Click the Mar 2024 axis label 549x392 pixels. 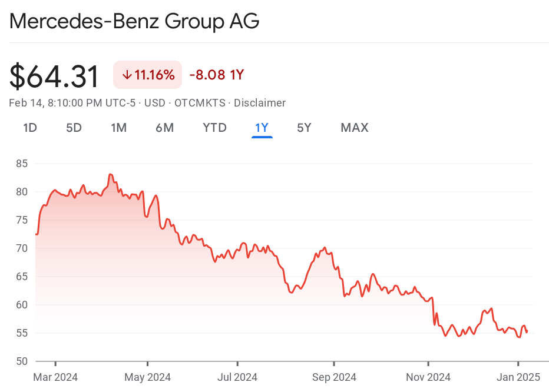55,377
